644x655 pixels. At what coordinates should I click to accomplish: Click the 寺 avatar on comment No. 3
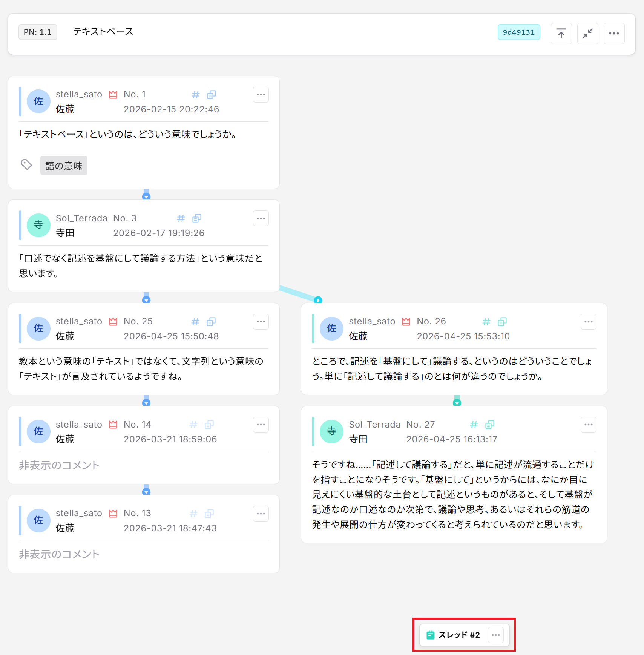(x=38, y=225)
